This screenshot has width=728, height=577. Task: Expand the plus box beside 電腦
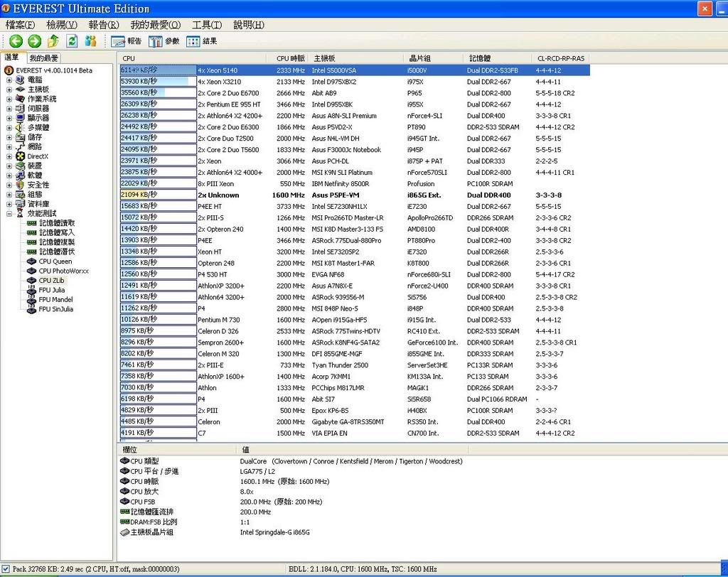(x=9, y=80)
